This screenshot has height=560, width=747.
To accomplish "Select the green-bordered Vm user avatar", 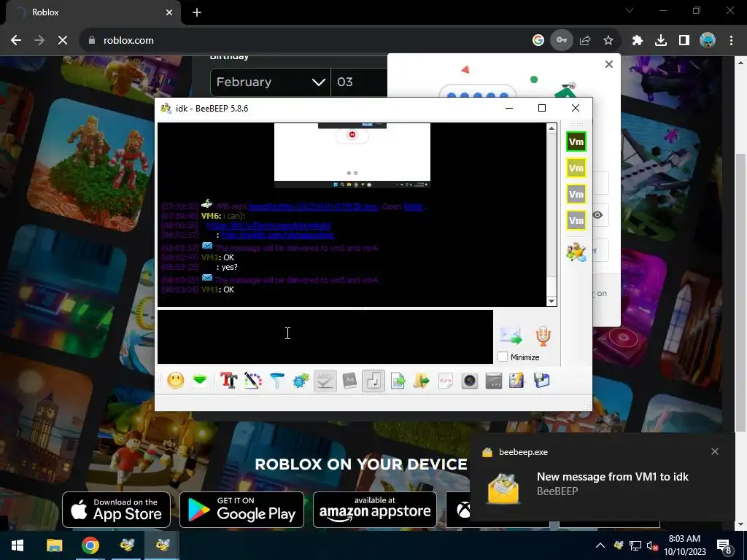I will [x=576, y=142].
